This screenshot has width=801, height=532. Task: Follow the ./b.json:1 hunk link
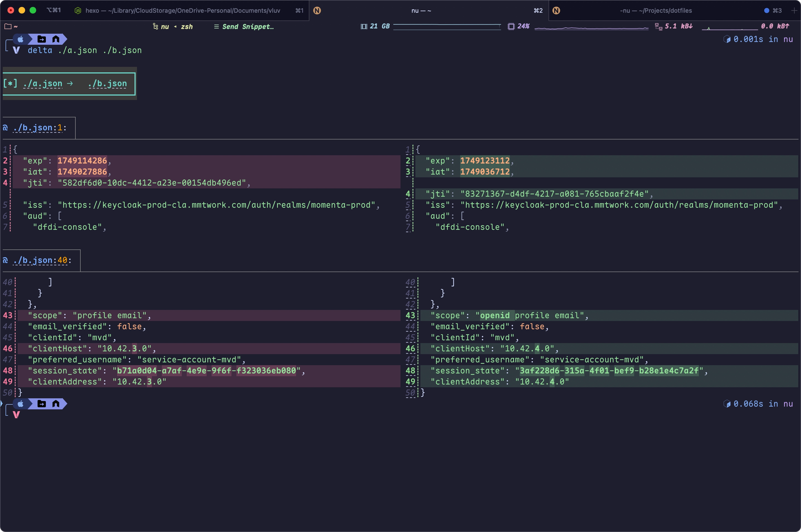(x=37, y=128)
